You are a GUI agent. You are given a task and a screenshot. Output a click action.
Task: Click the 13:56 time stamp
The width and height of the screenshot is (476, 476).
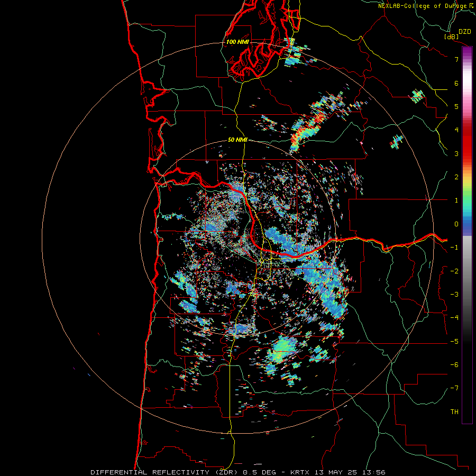pyautogui.click(x=373, y=472)
